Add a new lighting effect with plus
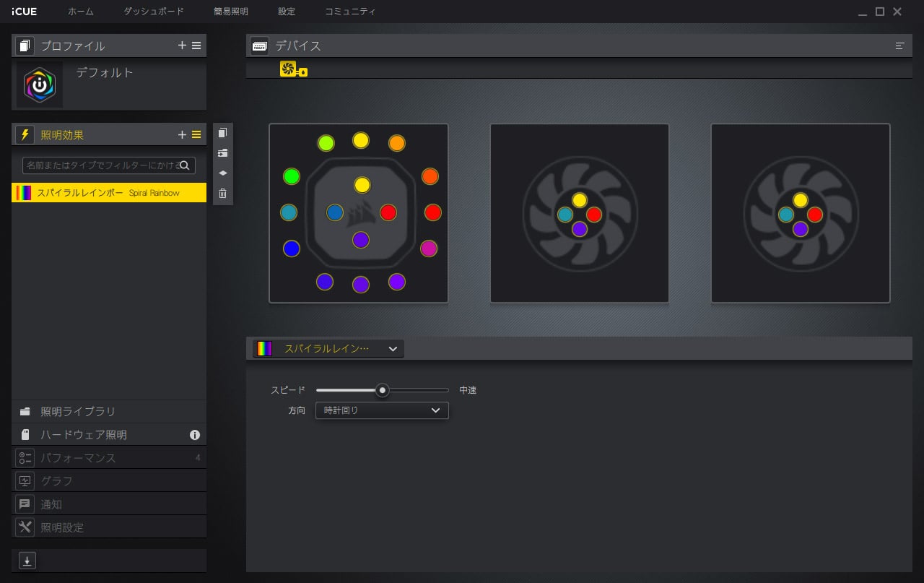The width and height of the screenshot is (924, 583). pos(182,135)
